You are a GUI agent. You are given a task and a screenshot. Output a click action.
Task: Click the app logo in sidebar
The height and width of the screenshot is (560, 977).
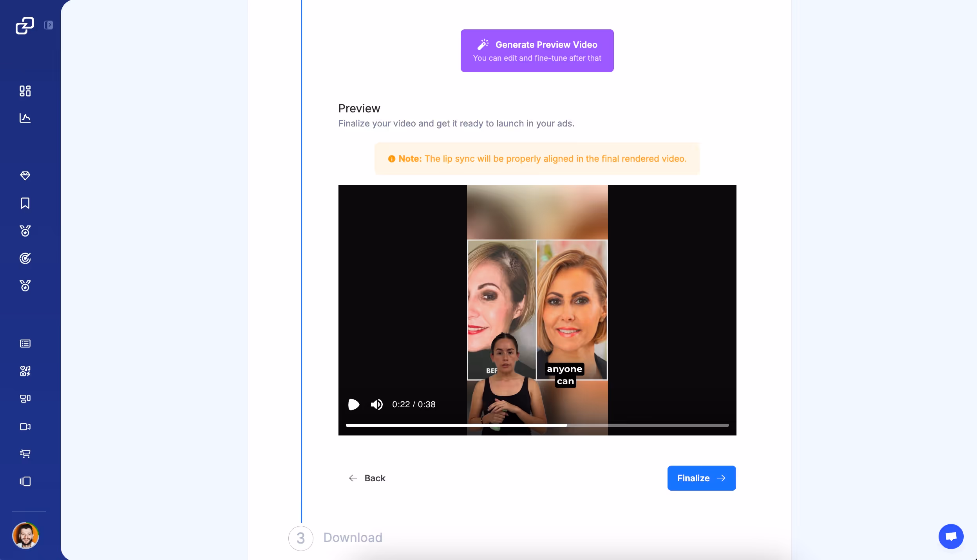coord(25,25)
